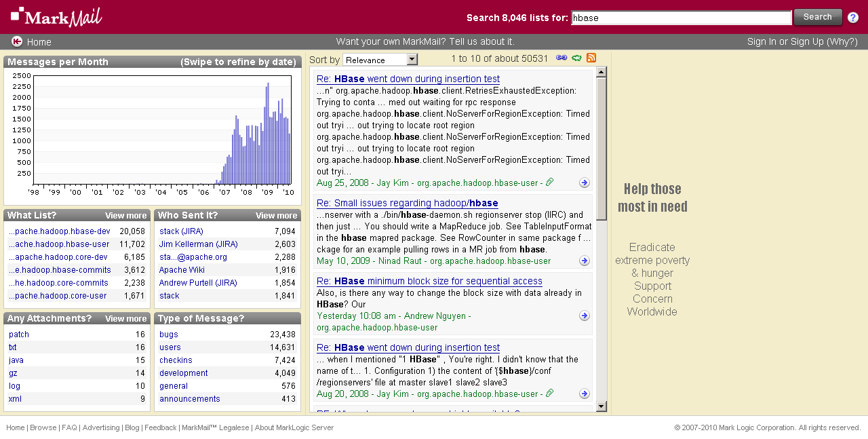Click the (Why?) link in the top bar
The width and height of the screenshot is (868, 439).
(842, 41)
